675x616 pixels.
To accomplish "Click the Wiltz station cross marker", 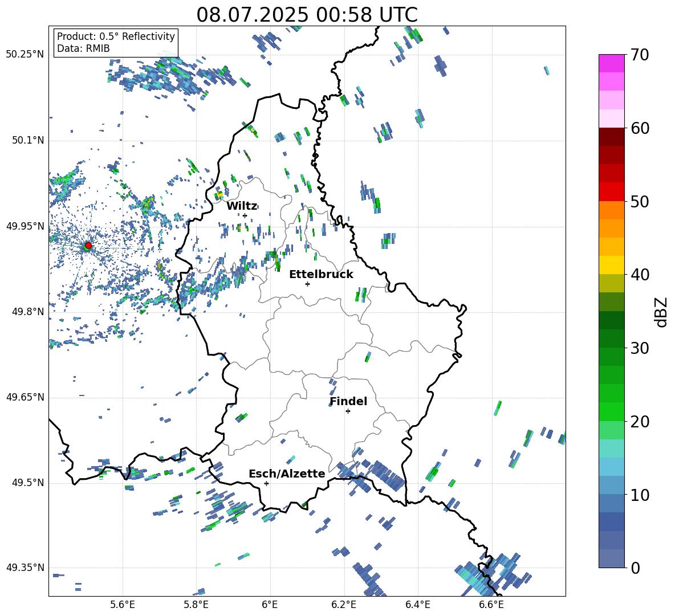I will [x=245, y=215].
